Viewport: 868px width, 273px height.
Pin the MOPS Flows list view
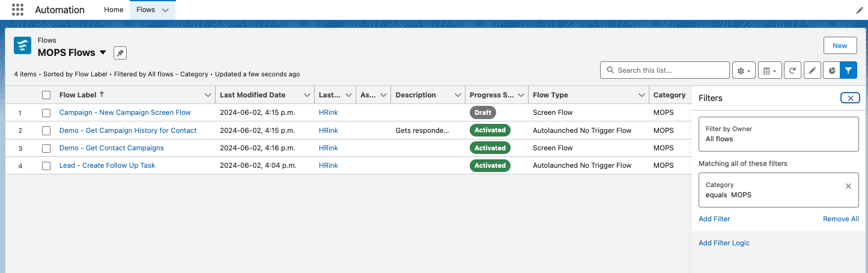pos(120,53)
